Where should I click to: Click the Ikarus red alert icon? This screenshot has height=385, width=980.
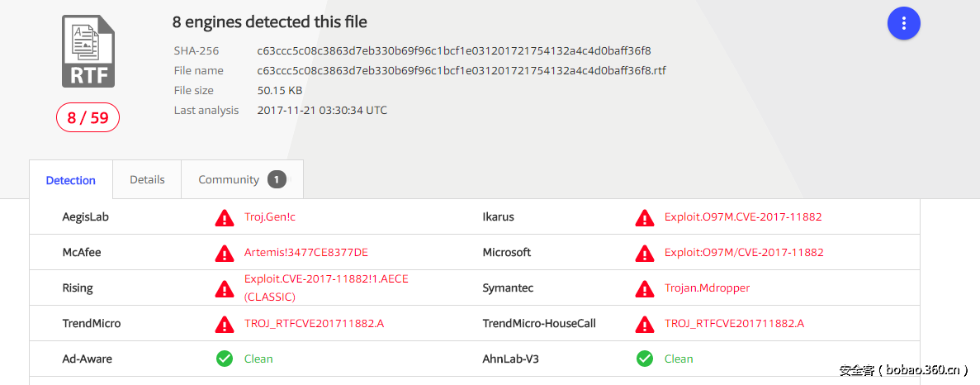[x=645, y=217]
